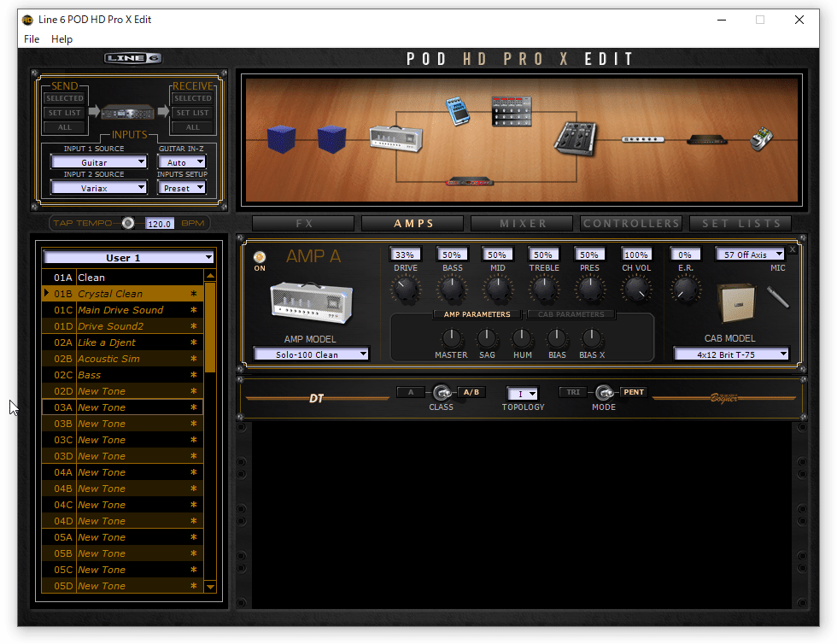Click the 120.0 BPM tempo field
The height and width of the screenshot is (644, 837).
[159, 223]
